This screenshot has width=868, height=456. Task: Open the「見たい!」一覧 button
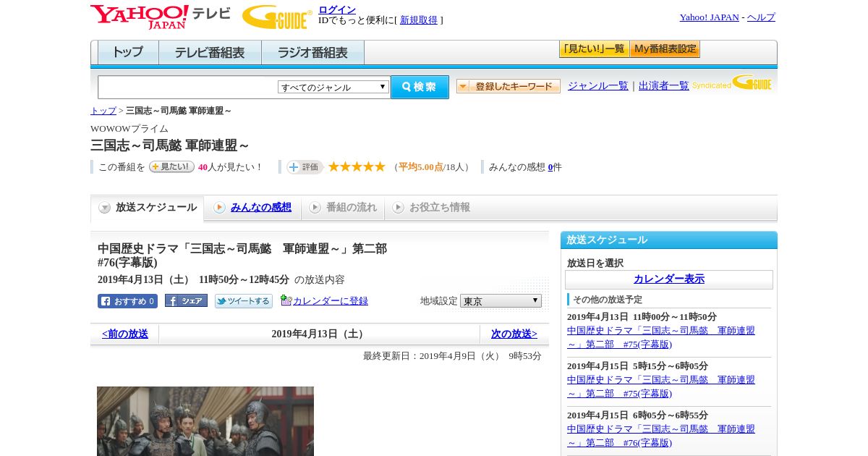[594, 49]
